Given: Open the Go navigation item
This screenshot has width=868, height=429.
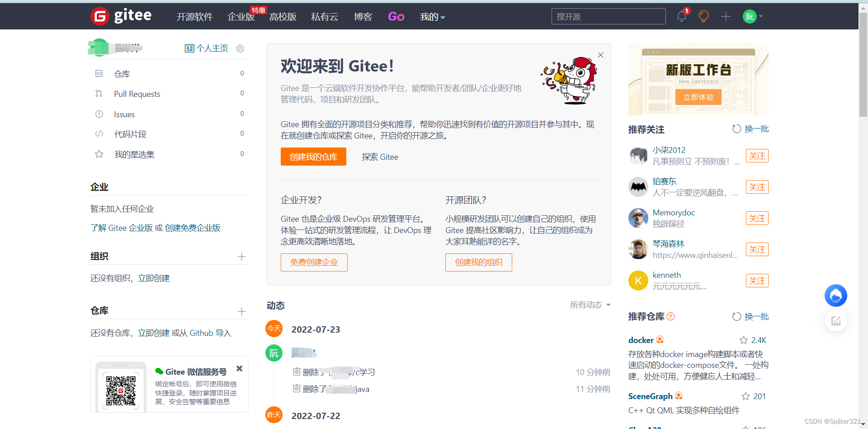Looking at the screenshot, I should point(396,17).
